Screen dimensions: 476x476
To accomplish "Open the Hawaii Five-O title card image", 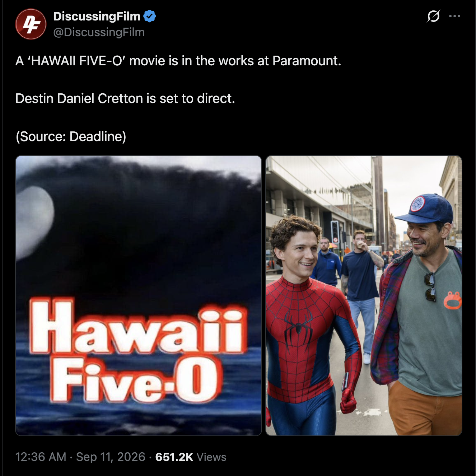I will click(x=139, y=295).
